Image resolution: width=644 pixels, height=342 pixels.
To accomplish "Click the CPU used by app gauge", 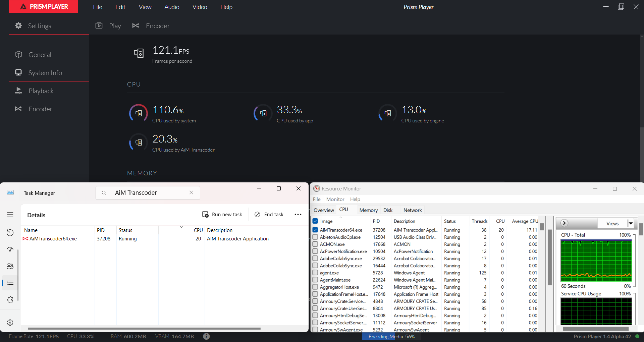I will pyautogui.click(x=263, y=113).
